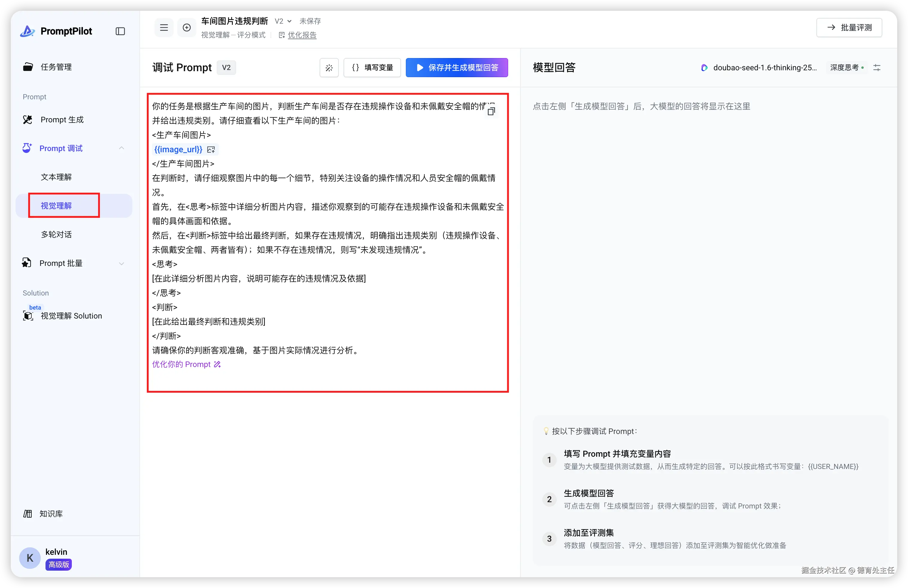908x588 pixels.
Task: Click the 批量评测 button
Action: 849,28
